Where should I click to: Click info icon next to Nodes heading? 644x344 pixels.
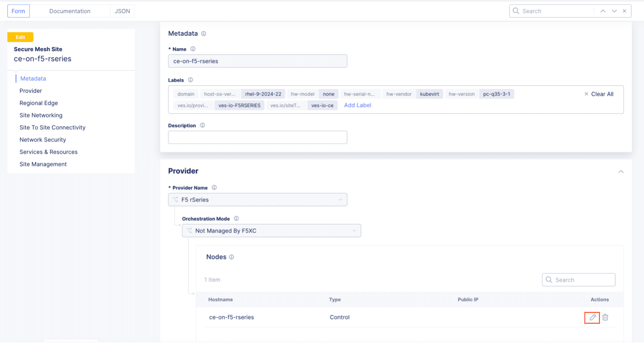[231, 257]
